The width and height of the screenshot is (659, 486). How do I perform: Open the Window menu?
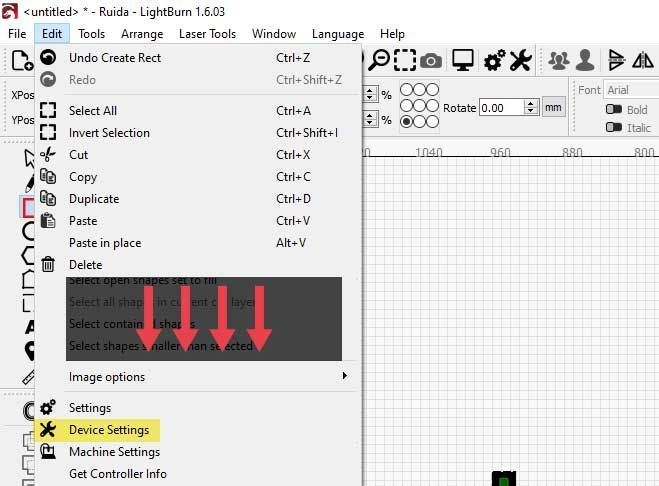274,34
